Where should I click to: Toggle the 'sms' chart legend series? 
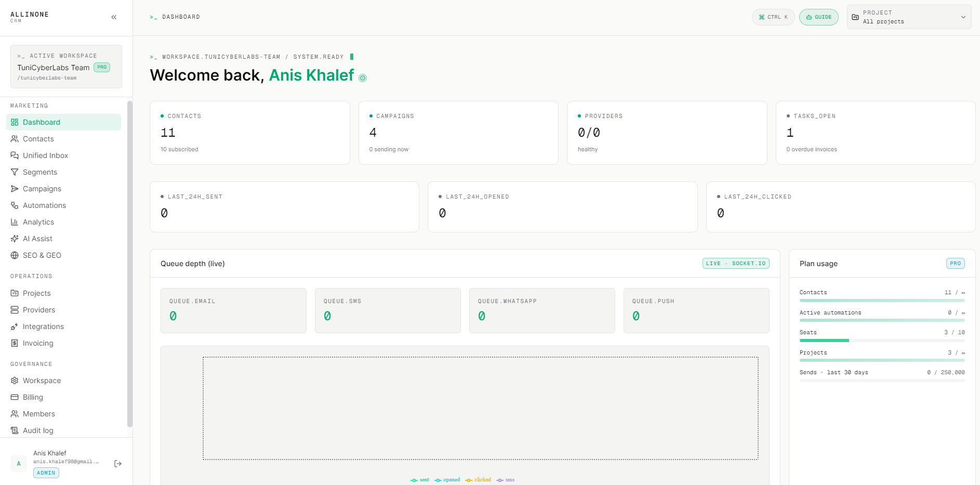506,480
